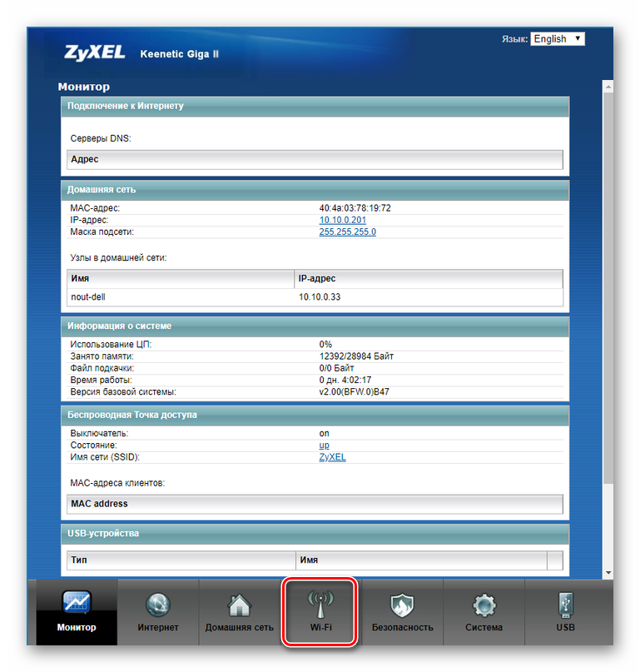This screenshot has width=640, height=672.
Task: Click the Имя column header in home network table
Action: [x=181, y=279]
